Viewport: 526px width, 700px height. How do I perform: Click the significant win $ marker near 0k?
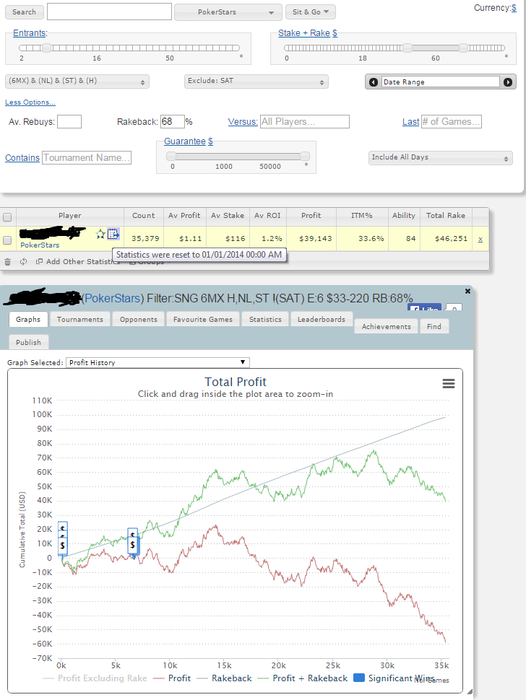[63, 546]
